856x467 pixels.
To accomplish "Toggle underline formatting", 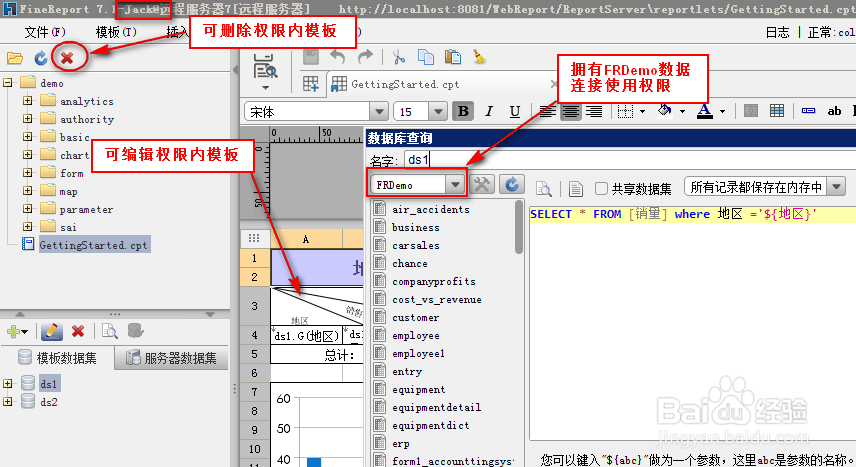I will 514,111.
